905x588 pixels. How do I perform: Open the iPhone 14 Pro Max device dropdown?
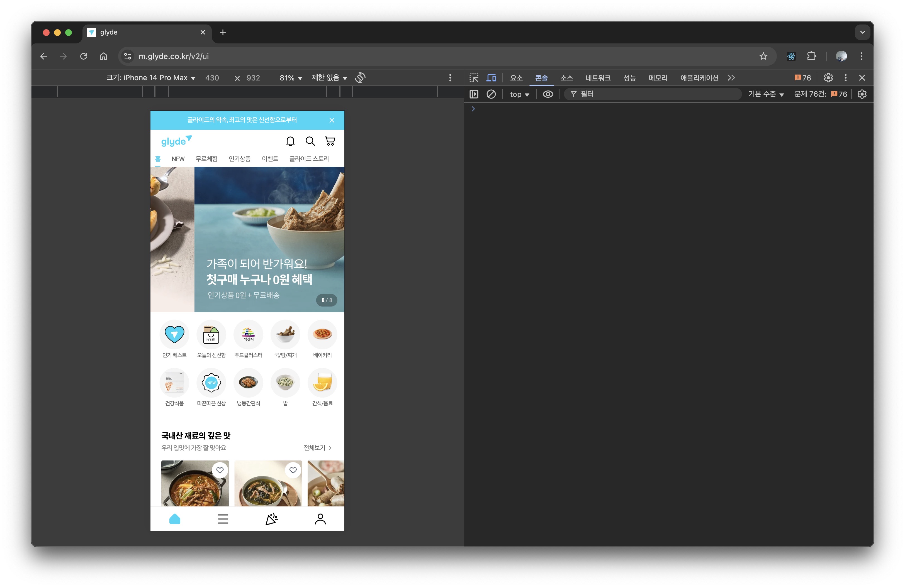click(x=151, y=77)
